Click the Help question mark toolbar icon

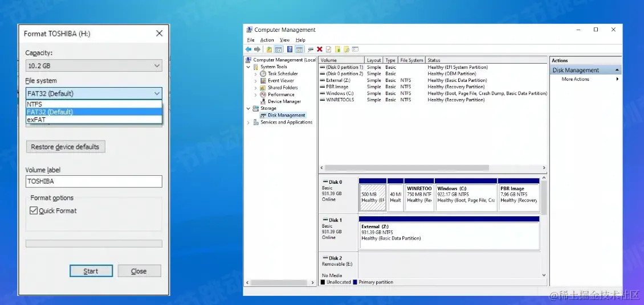tap(290, 50)
